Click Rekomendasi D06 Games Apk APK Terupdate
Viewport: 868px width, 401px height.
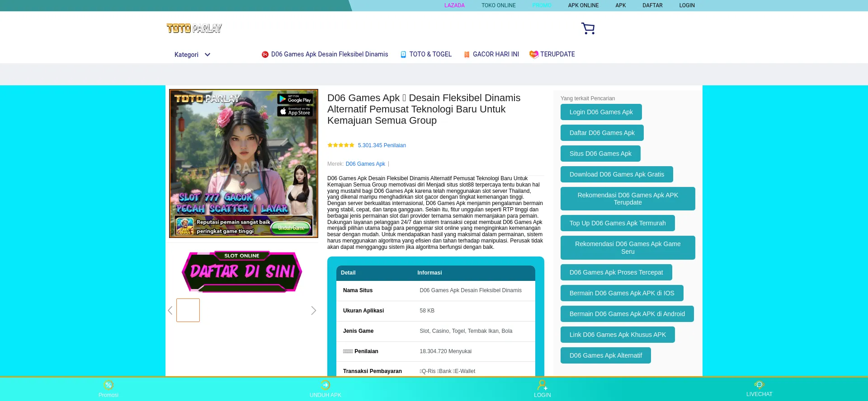pyautogui.click(x=628, y=199)
